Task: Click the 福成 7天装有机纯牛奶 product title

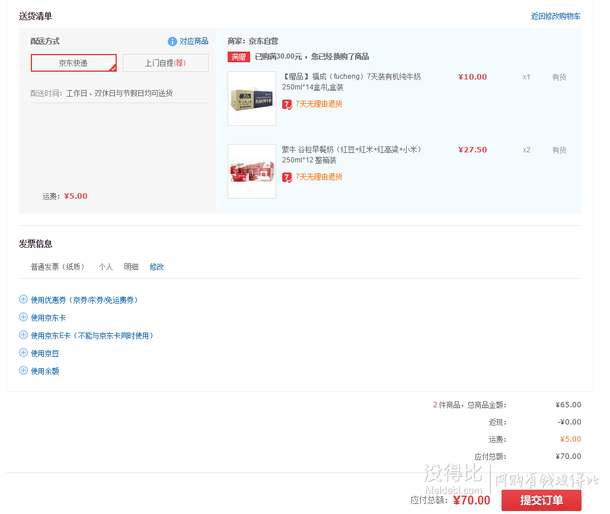Action: pyautogui.click(x=351, y=82)
